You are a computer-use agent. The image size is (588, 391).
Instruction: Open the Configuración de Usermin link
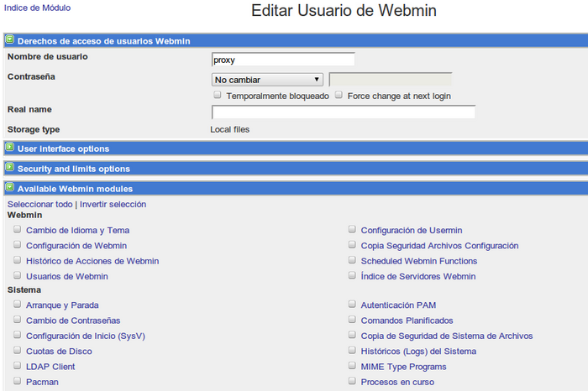412,231
